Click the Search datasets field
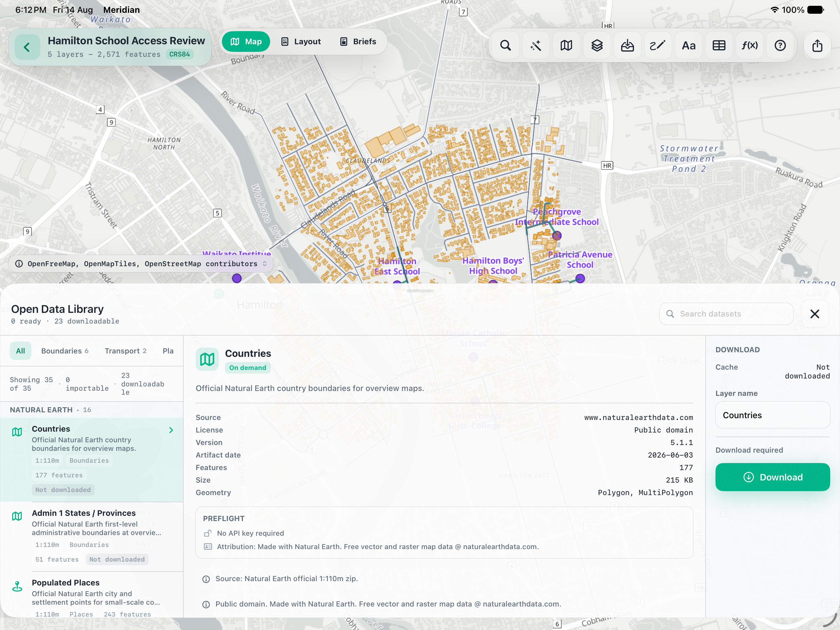Screen dimensions: 840x630 point(726,314)
